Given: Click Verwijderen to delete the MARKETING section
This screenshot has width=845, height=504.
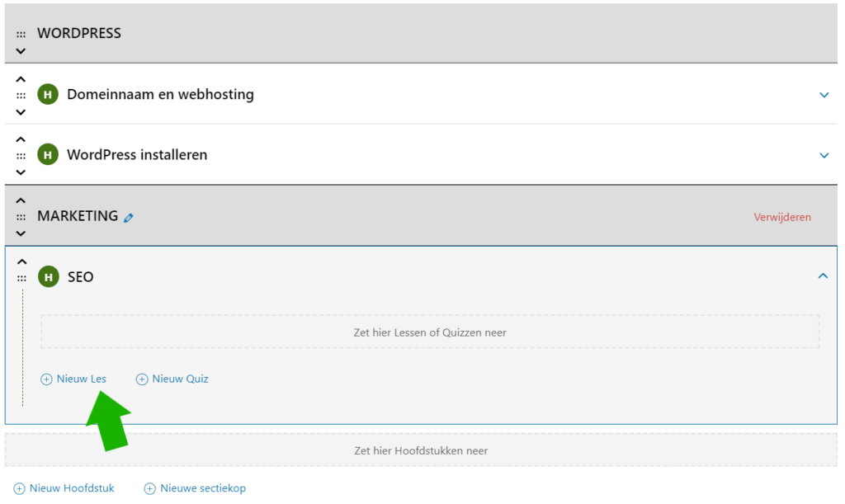Looking at the screenshot, I should tap(782, 217).
